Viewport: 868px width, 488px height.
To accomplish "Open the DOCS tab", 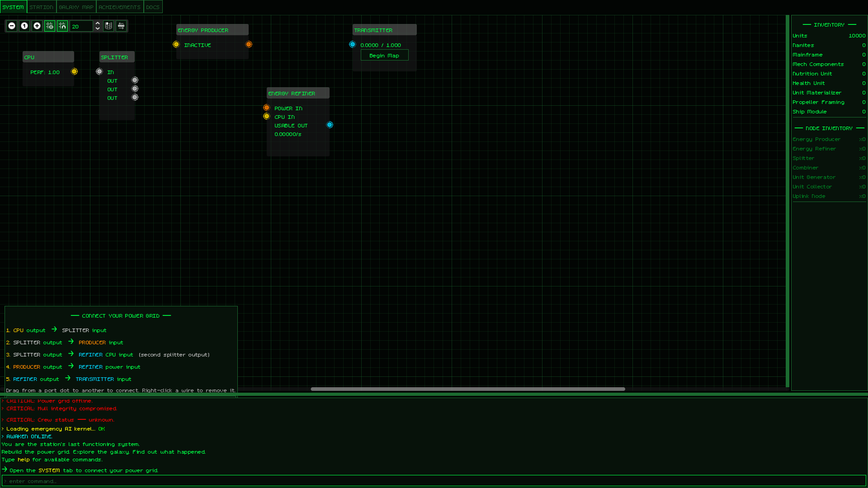I will pos(153,7).
